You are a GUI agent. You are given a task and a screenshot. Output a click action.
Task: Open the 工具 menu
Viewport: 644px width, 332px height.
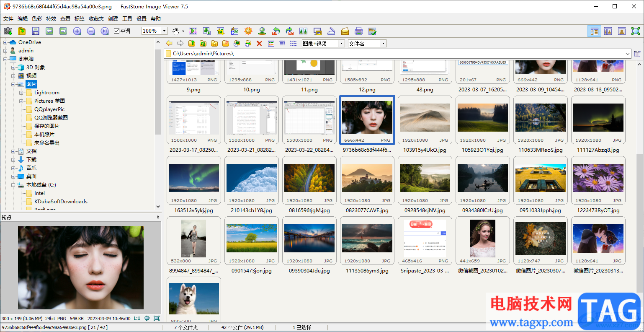pyautogui.click(x=127, y=18)
